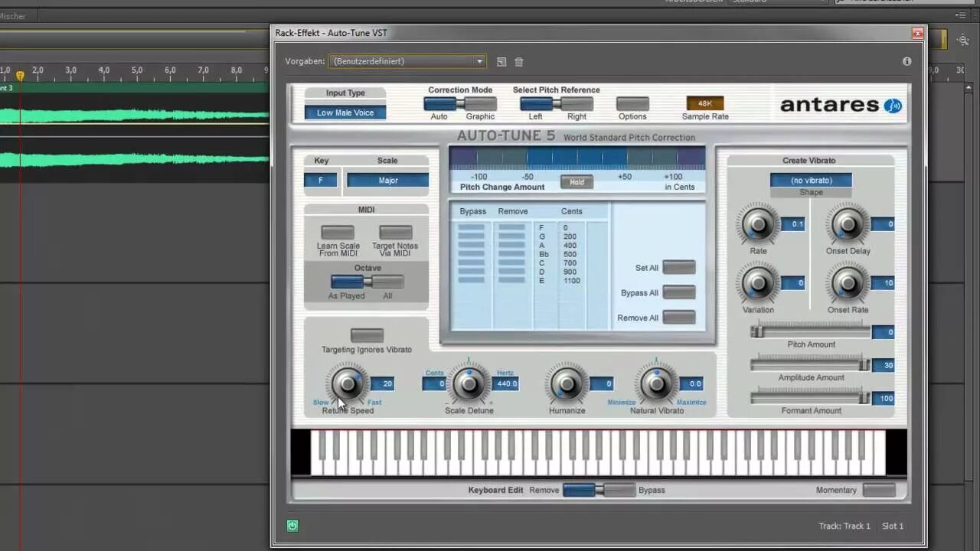Screen dimensions: 980x551
Task: Toggle the green effect power button
Action: 292,526
